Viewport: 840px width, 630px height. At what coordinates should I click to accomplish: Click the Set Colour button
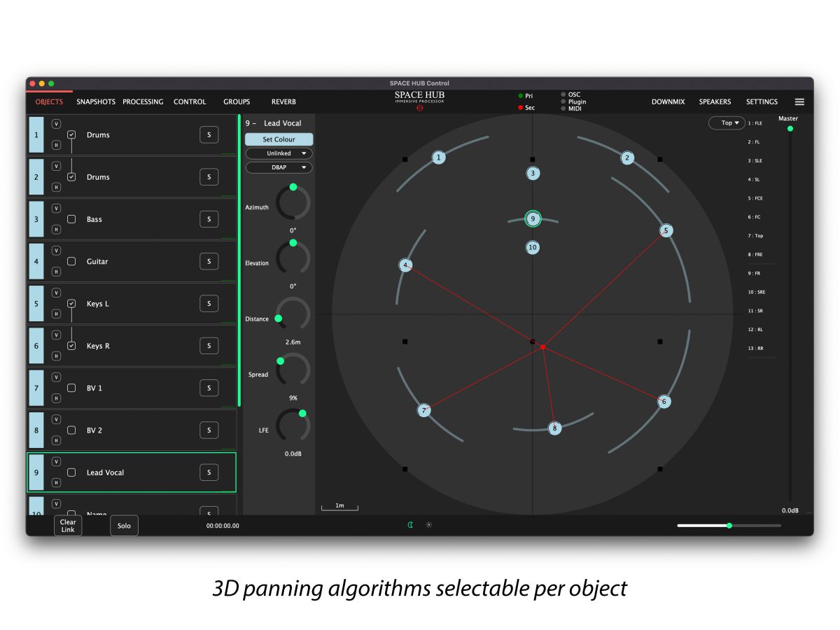coord(279,139)
